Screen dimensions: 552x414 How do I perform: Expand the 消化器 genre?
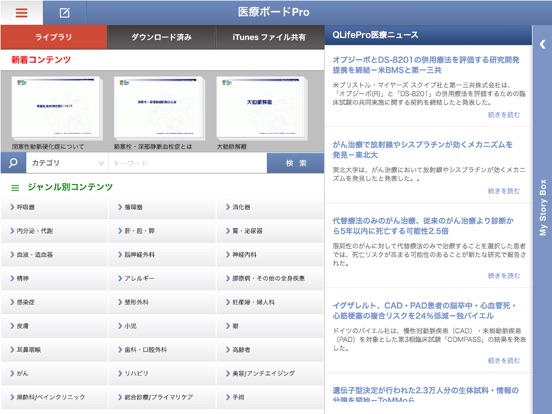[270, 207]
